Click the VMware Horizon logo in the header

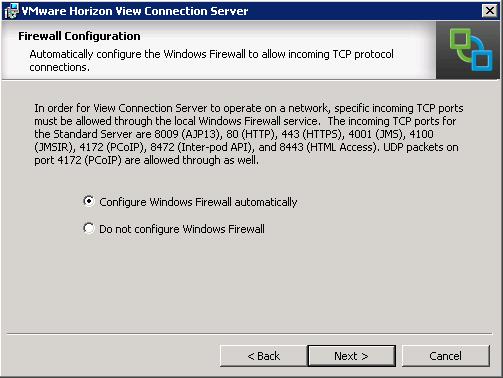pos(468,50)
